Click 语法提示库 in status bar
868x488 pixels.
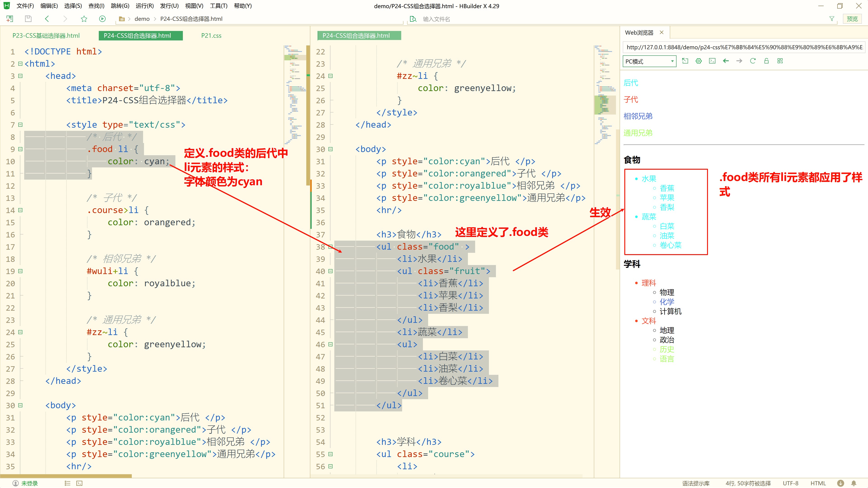point(696,483)
